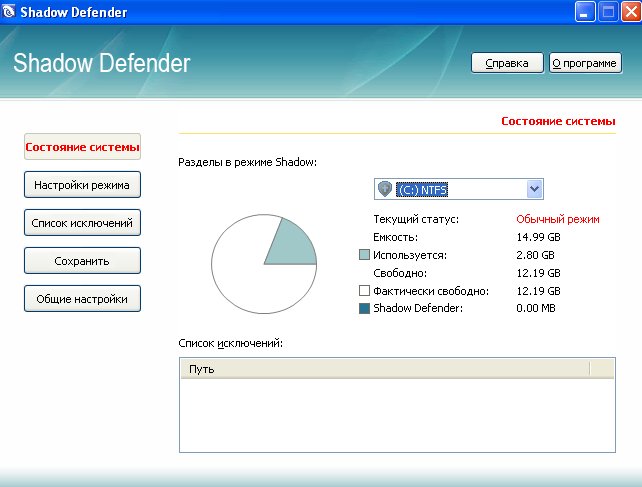The image size is (642, 487).
Task: Click the used-space slice of pie chart
Action: tap(295, 245)
